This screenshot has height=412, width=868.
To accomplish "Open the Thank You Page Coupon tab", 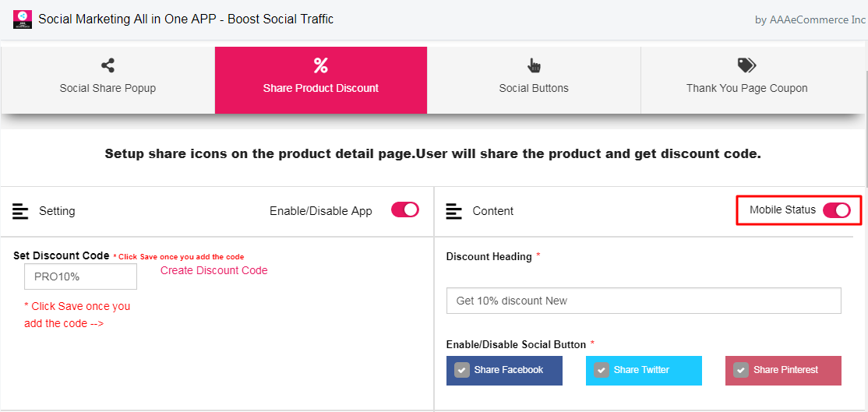I will pos(746,80).
